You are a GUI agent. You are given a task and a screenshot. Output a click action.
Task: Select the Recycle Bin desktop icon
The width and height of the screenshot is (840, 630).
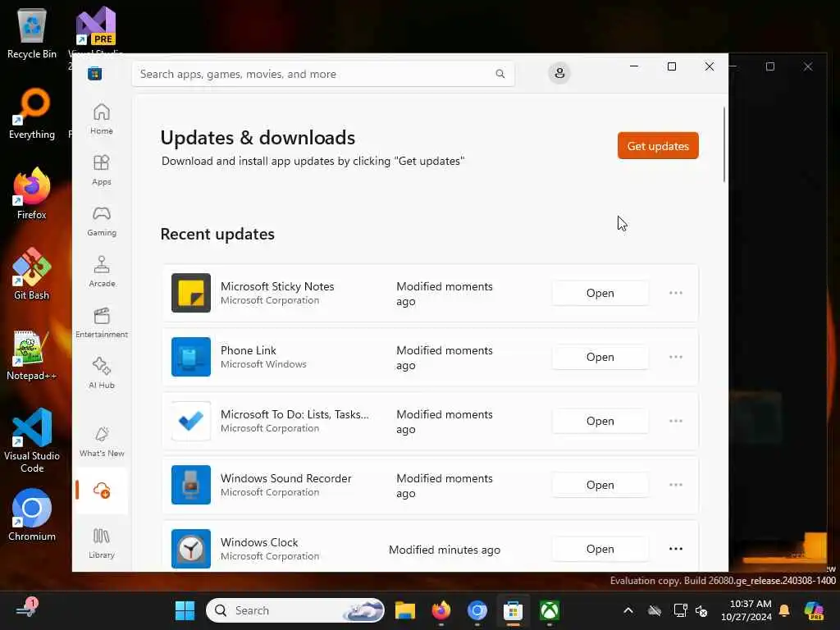click(x=32, y=34)
